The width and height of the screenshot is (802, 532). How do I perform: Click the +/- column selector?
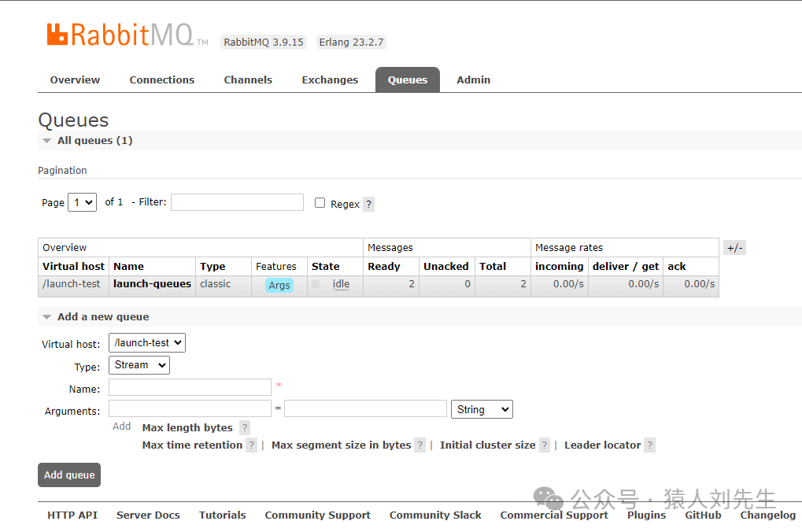734,248
